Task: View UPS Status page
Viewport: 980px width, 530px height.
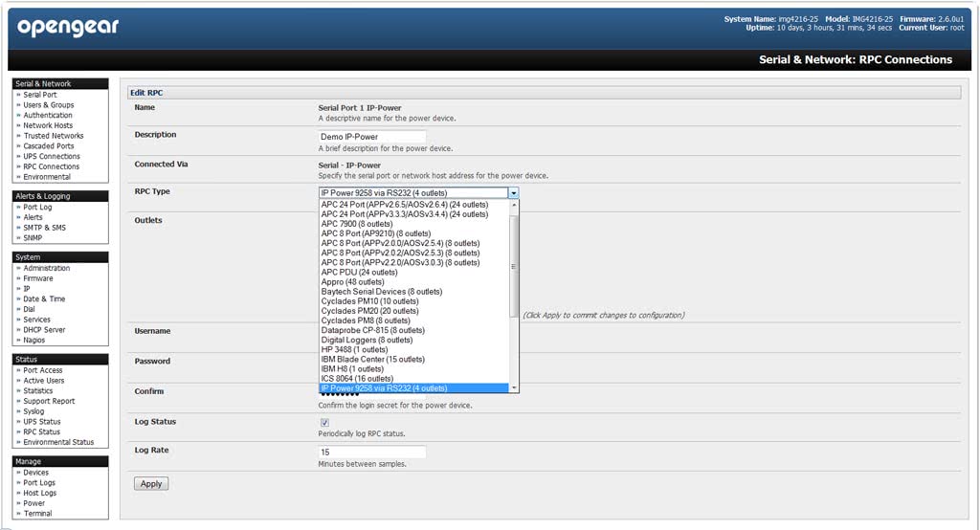Action: click(x=42, y=422)
